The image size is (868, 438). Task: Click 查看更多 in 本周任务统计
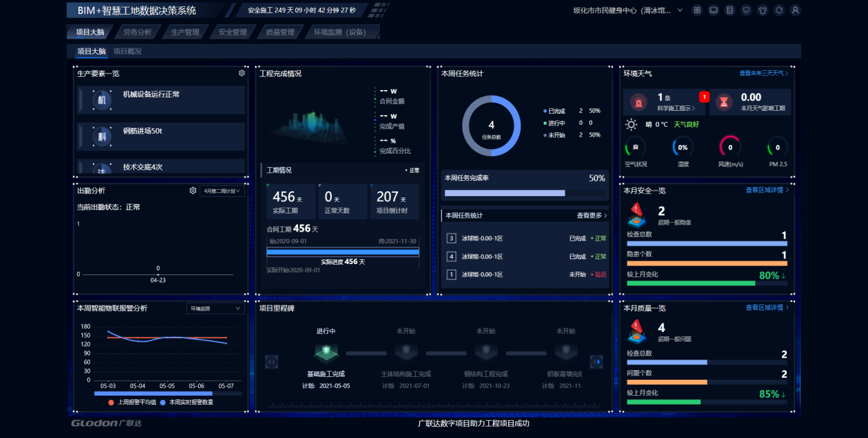(x=591, y=216)
